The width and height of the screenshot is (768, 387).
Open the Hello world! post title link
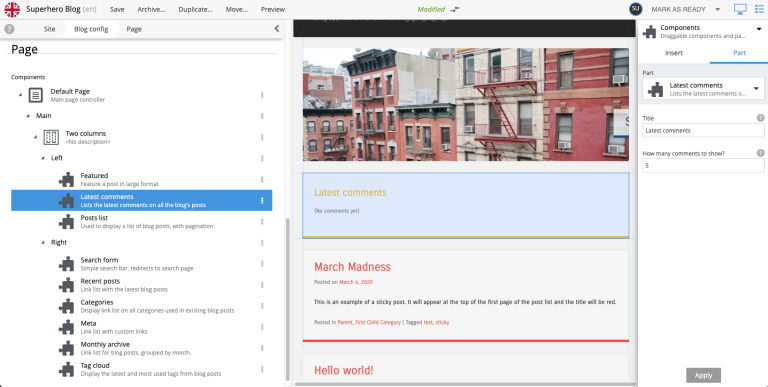click(x=344, y=370)
